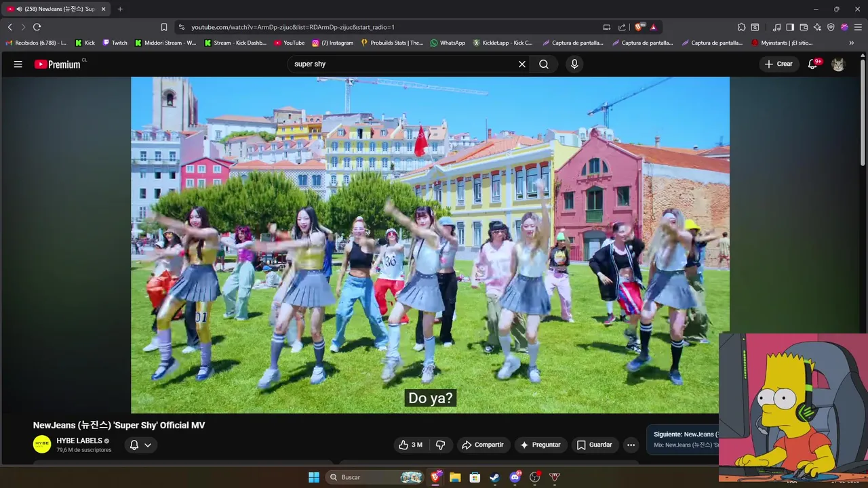Toggle the browser sidebar panel
Screen dimensions: 868x488
pyautogui.click(x=790, y=27)
